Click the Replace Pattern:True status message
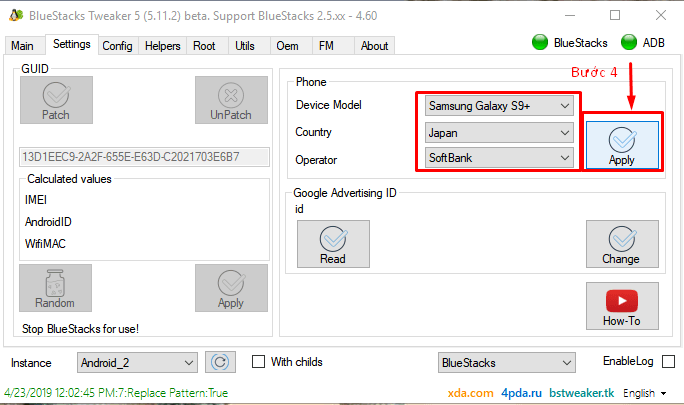Screen dimensions: 684x405 click(x=116, y=393)
